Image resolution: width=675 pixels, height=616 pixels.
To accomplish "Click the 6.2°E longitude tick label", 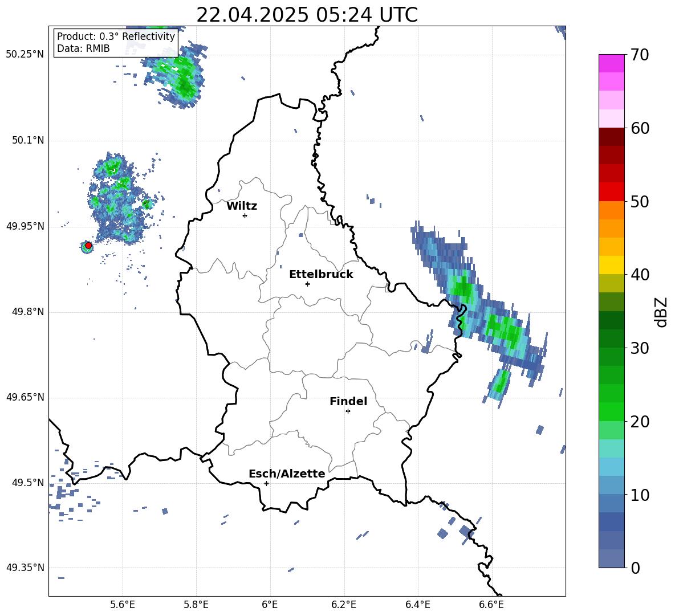I will coord(344,605).
